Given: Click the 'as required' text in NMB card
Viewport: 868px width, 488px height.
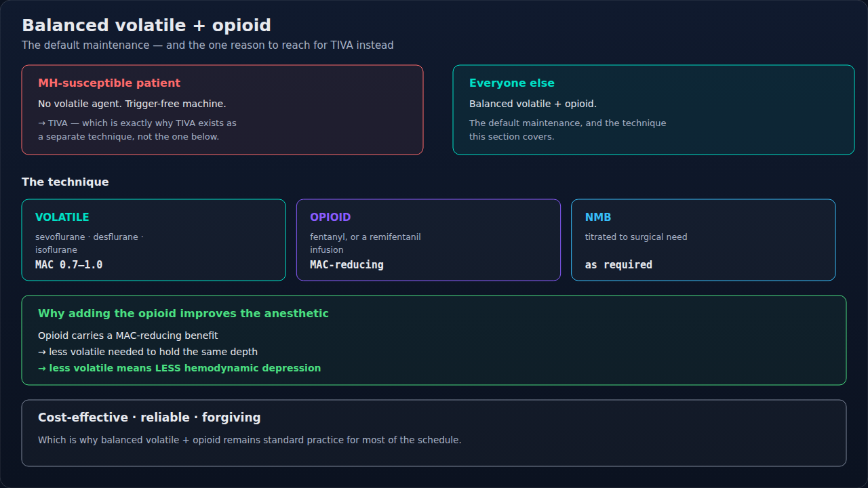Looking at the screenshot, I should (x=618, y=265).
